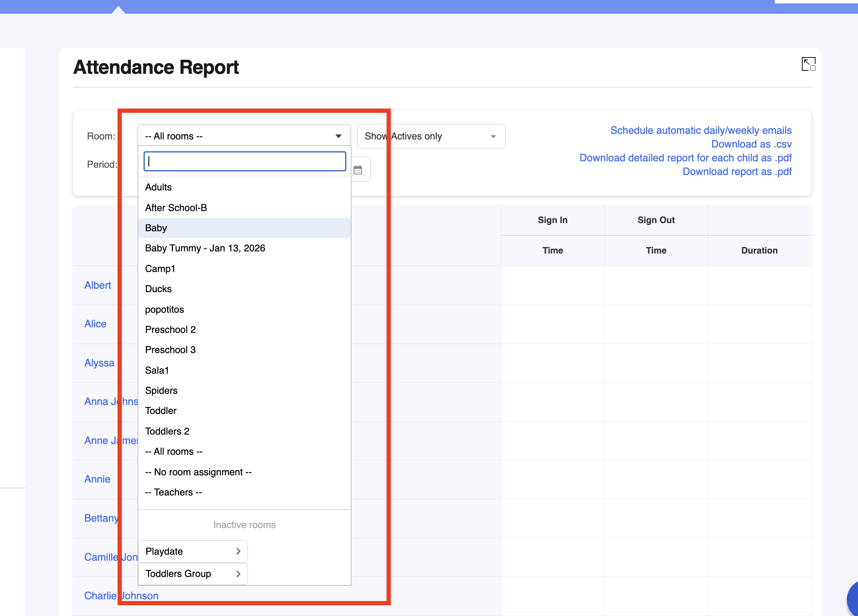Viewport: 858px width, 616px height.
Task: Choose Preschool 2 in room list
Action: [x=170, y=329]
